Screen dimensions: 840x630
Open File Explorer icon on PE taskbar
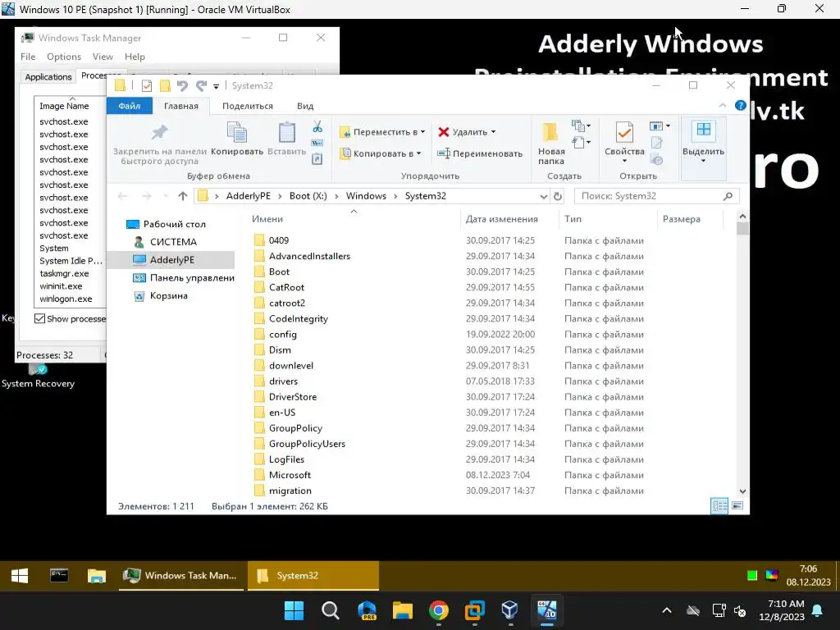[97, 576]
